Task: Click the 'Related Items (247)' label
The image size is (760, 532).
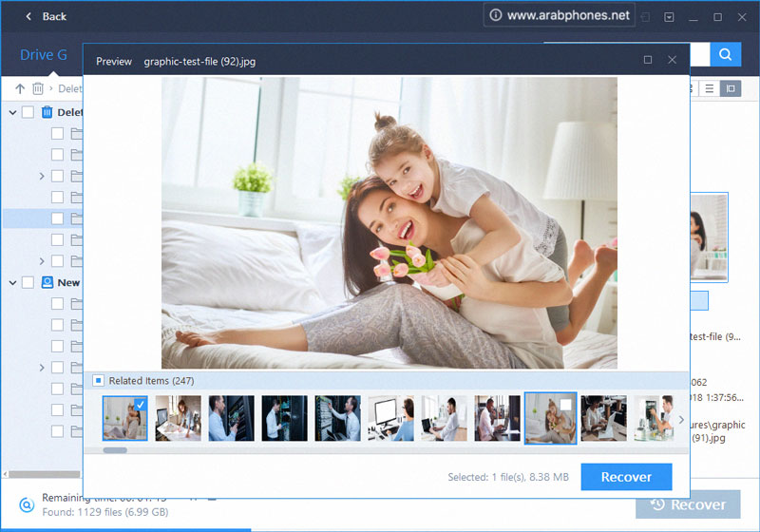Action: 151,381
